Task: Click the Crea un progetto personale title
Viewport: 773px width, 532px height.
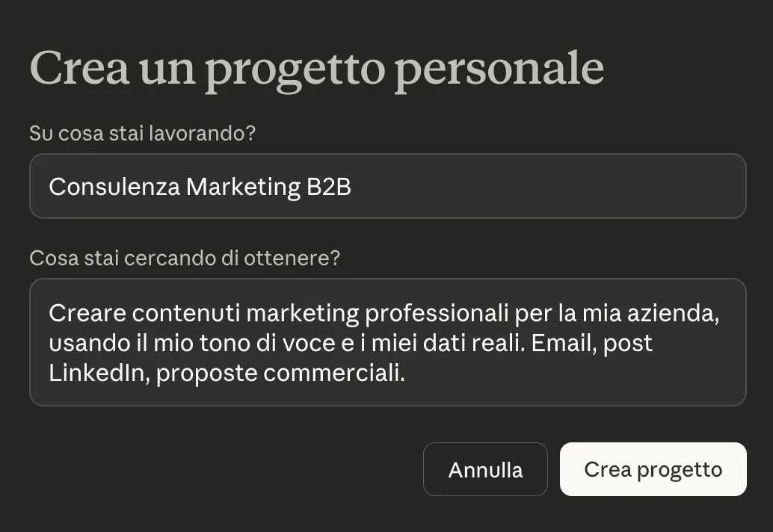Action: [316, 67]
